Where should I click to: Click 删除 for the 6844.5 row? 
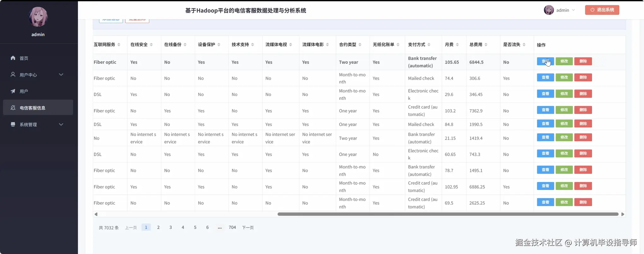coord(583,61)
